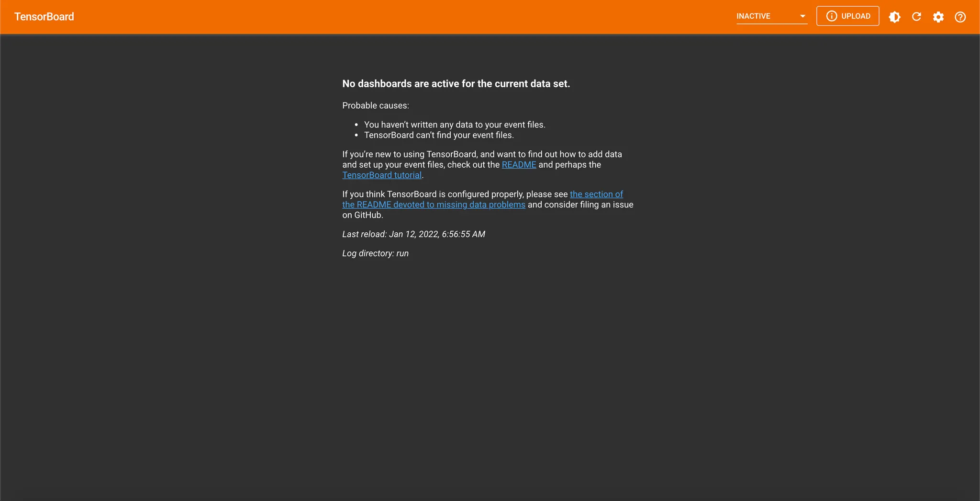The image size is (980, 501).
Task: Open the INACTIVE dashboards dropdown
Action: [772, 16]
